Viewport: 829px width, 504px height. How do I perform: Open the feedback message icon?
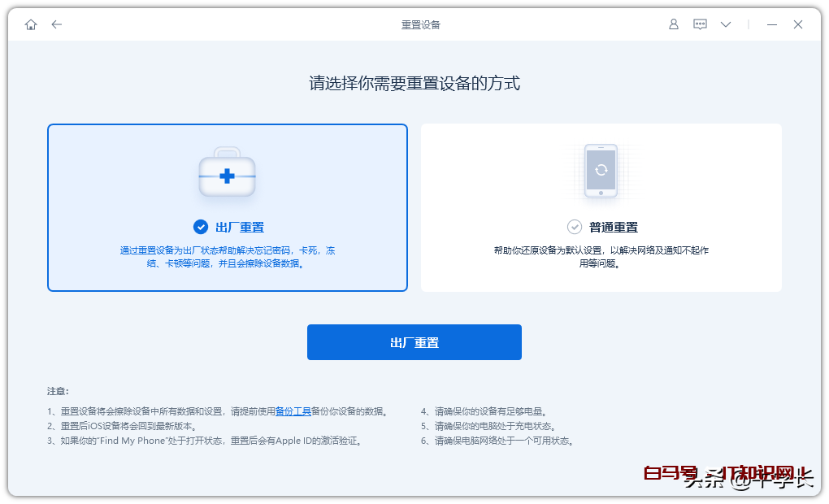700,24
